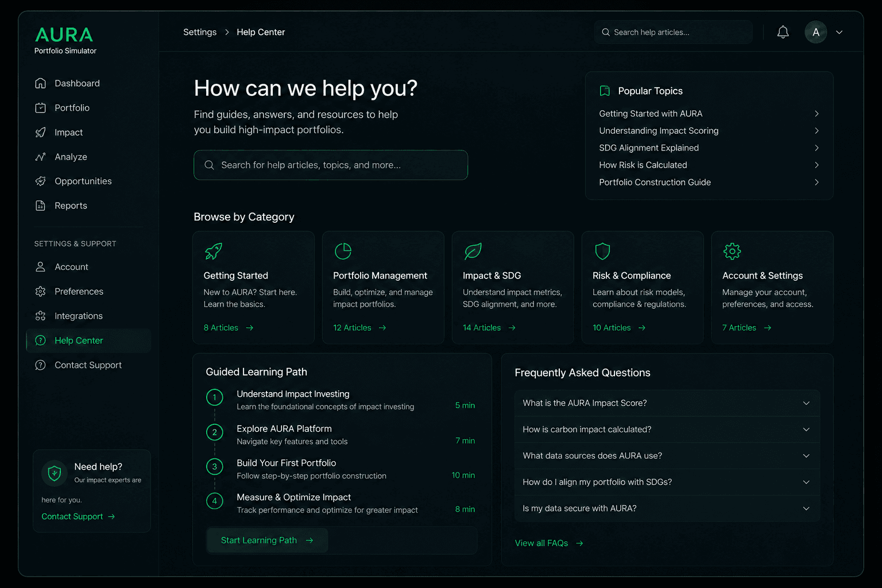Go to Dashboard in sidebar menu
The image size is (882, 588).
pos(88,83)
